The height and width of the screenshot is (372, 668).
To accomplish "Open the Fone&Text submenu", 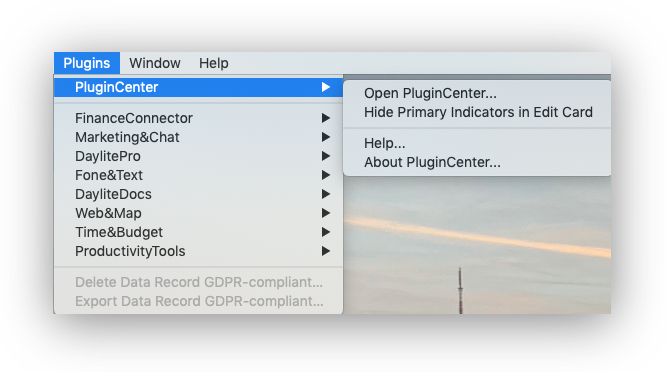I will click(199, 175).
